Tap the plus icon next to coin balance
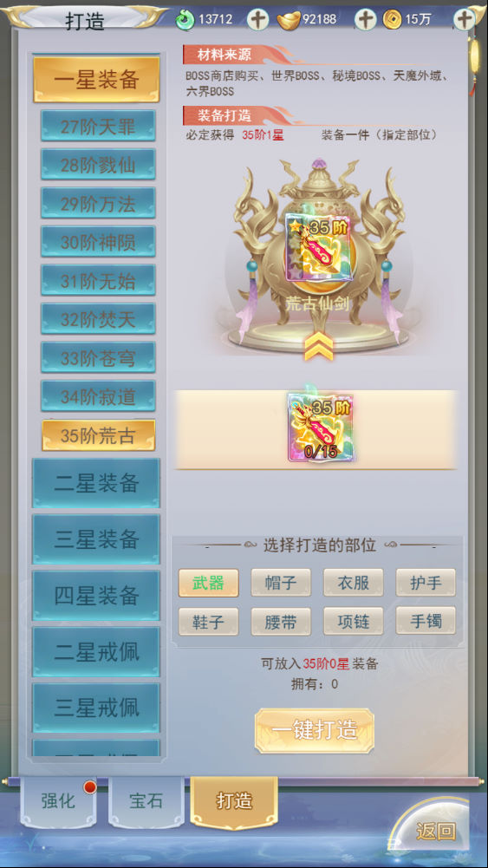Viewport: 488px width, 868px height. click(464, 19)
